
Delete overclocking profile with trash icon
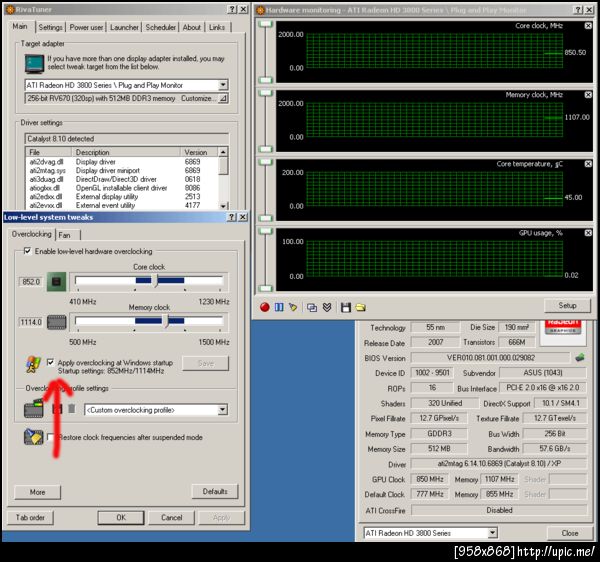pos(72,409)
